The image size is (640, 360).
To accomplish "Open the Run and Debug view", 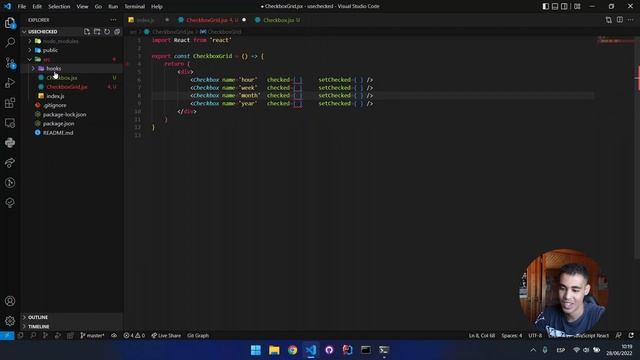I will pyautogui.click(x=10, y=83).
